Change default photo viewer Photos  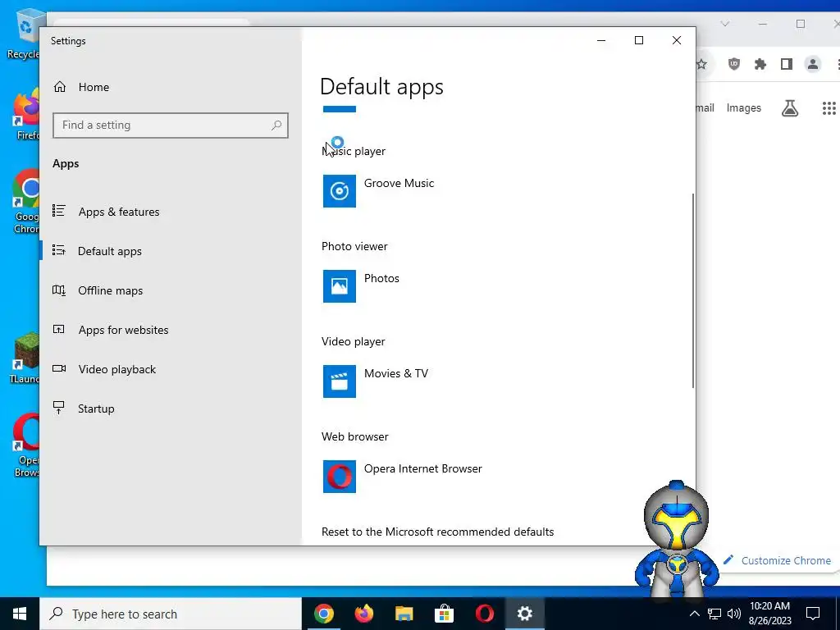381,279
